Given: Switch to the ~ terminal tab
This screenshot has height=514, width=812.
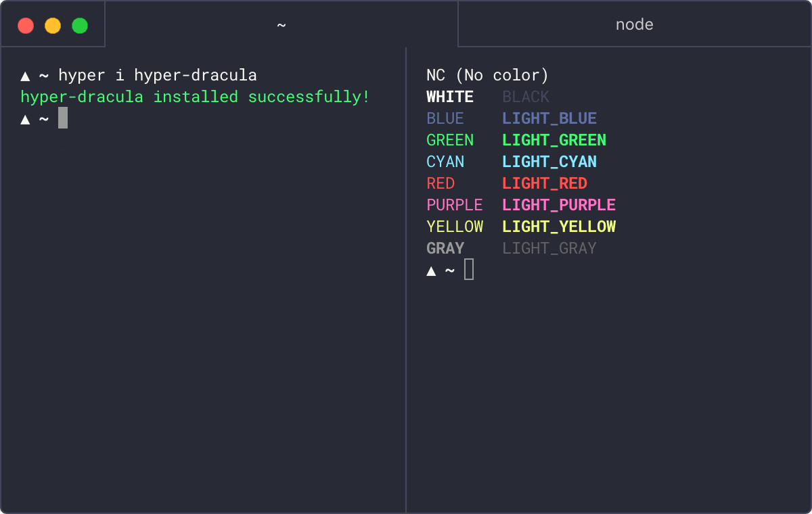Looking at the screenshot, I should pos(281,25).
